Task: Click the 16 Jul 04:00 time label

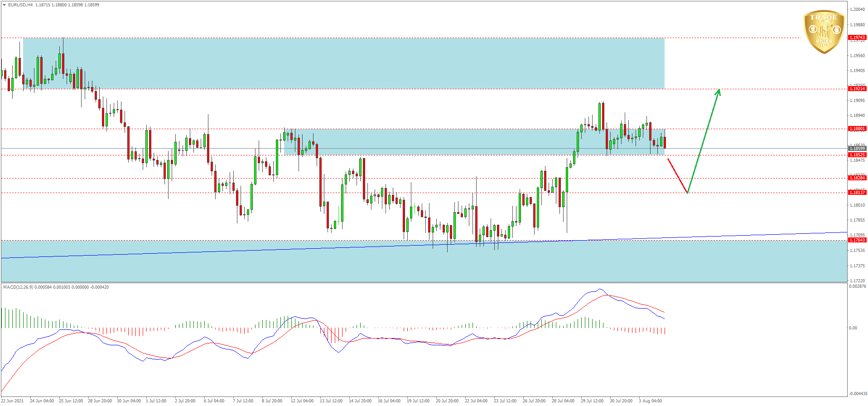Action: click(x=389, y=401)
